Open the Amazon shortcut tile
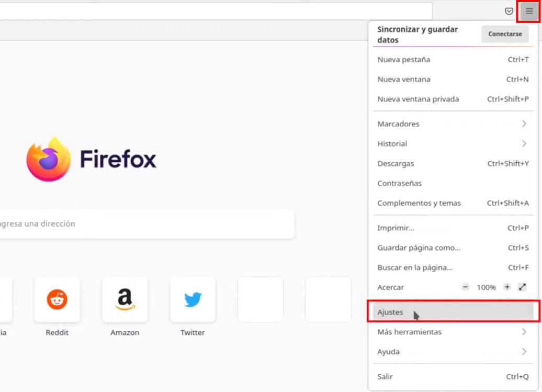This screenshot has height=392, width=542. point(125,299)
